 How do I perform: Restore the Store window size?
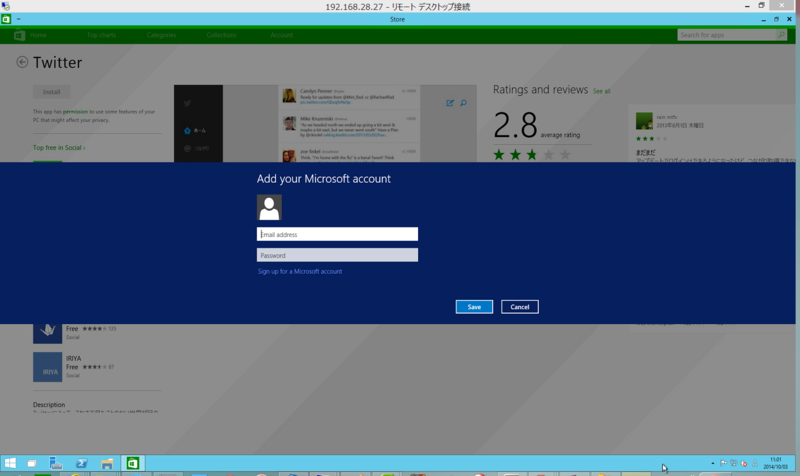click(776, 19)
